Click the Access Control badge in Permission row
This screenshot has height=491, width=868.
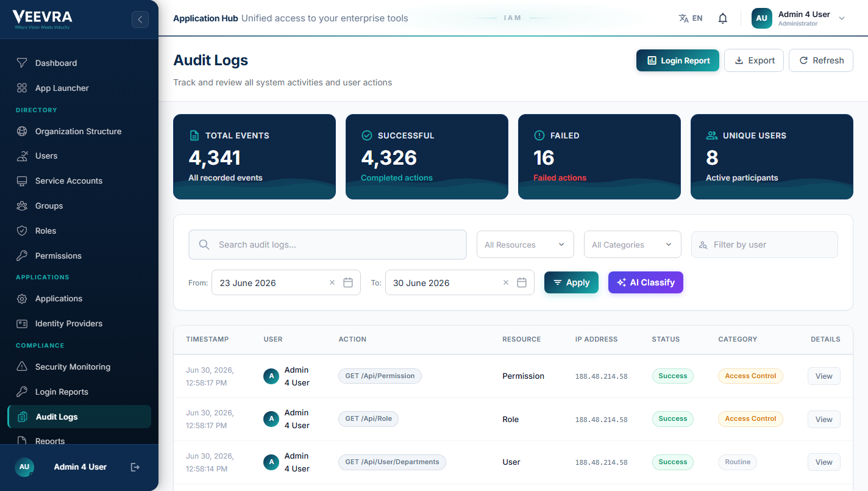(750, 376)
